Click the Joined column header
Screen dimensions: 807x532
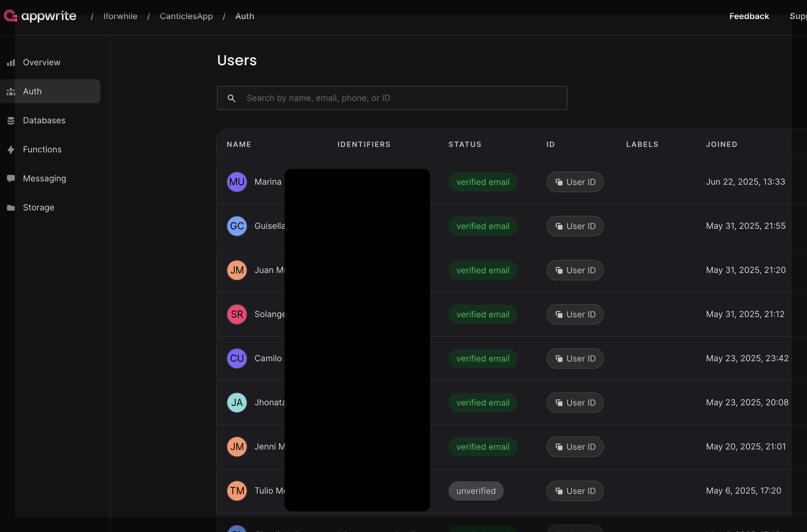tap(721, 144)
